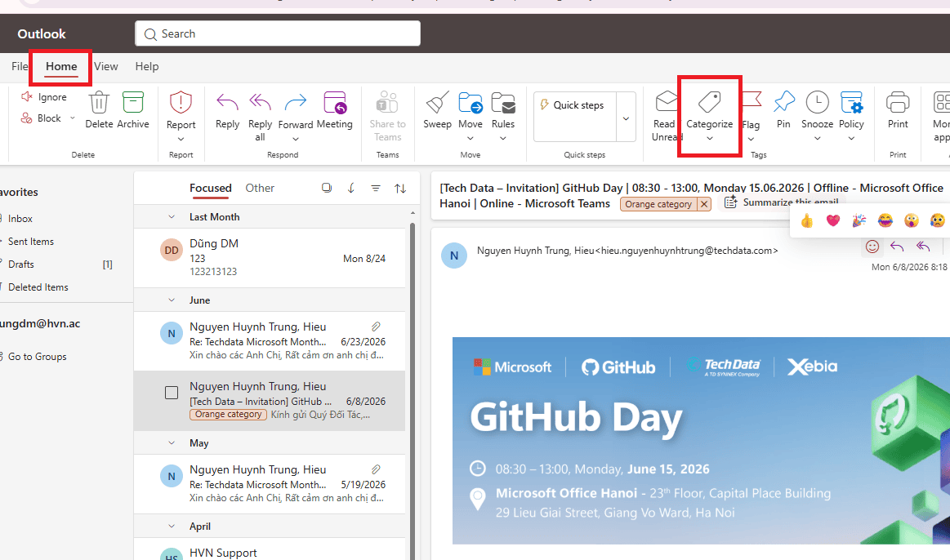Viewport: 950px width, 560px height.
Task: Open the dropdown arrow beside Block
Action: pos(73,118)
